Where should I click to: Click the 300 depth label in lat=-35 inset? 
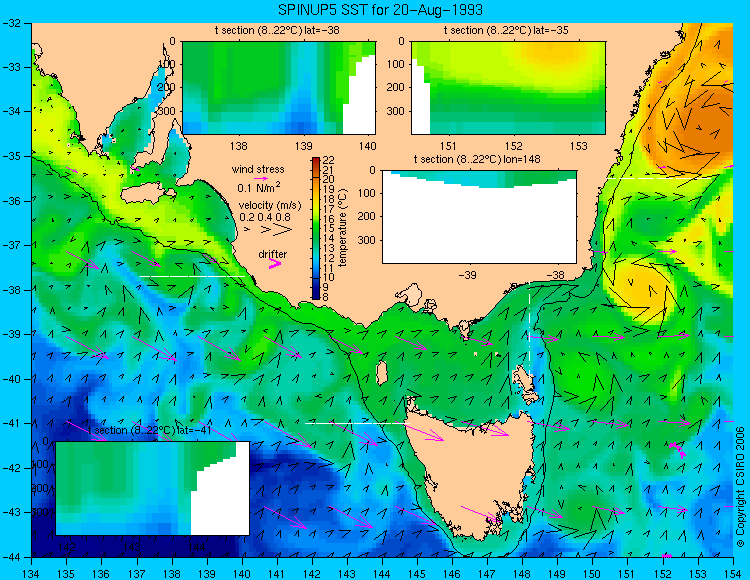(x=397, y=111)
